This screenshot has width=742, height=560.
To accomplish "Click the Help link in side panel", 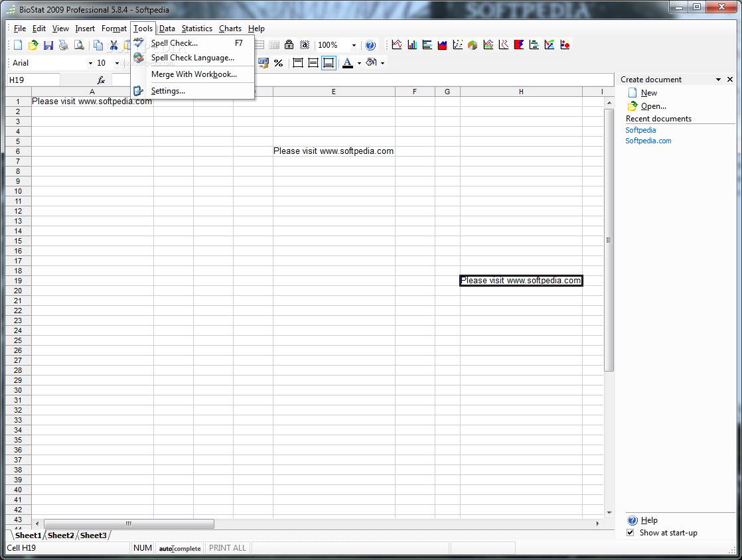I will (x=649, y=520).
